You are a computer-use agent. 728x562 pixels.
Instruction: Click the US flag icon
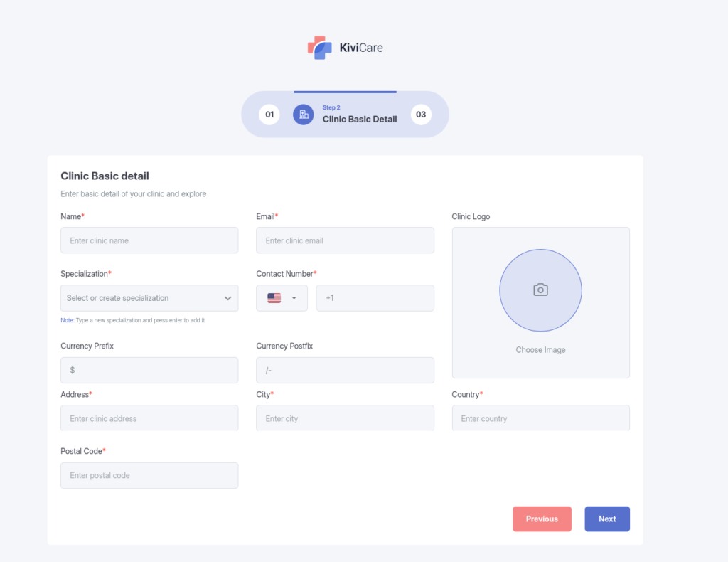(x=274, y=298)
